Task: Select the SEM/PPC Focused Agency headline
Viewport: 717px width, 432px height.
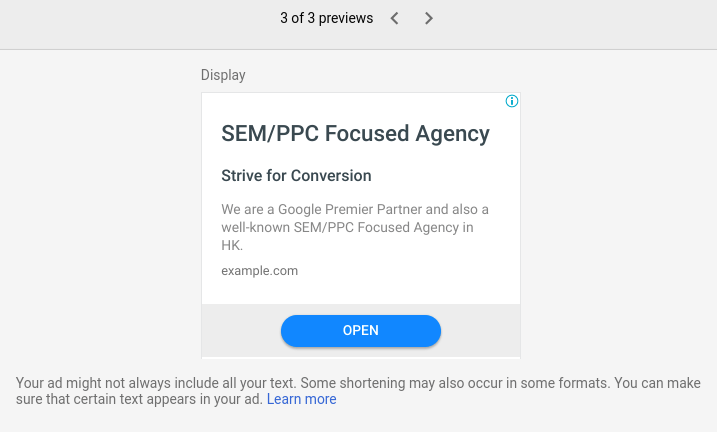Action: click(x=355, y=134)
